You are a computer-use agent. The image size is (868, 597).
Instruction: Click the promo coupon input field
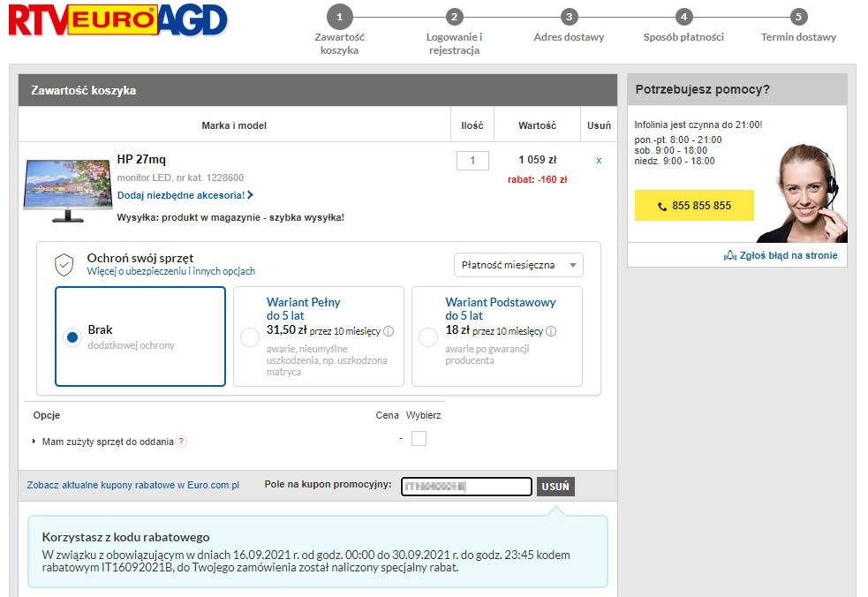click(x=466, y=487)
